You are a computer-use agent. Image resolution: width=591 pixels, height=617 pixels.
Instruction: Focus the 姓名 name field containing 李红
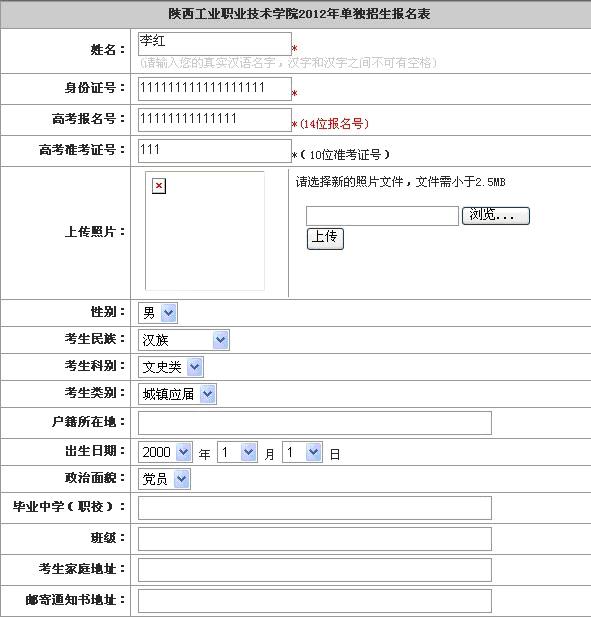(x=215, y=44)
